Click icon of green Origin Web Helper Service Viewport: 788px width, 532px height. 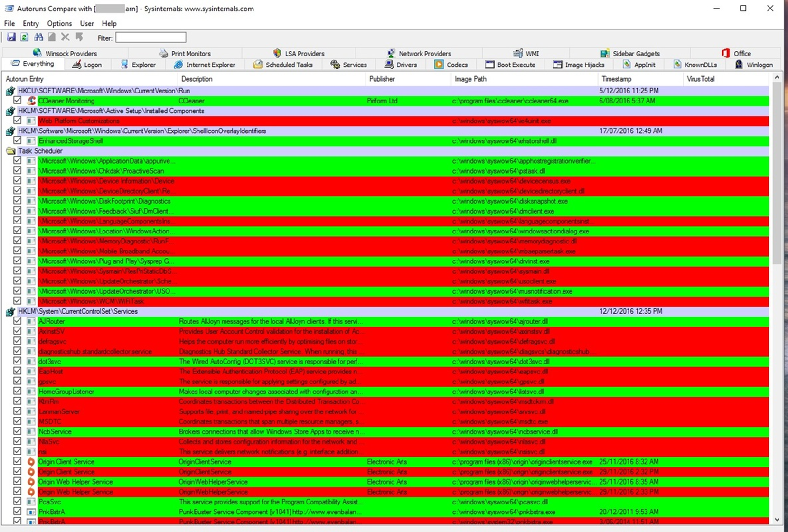[x=31, y=482]
